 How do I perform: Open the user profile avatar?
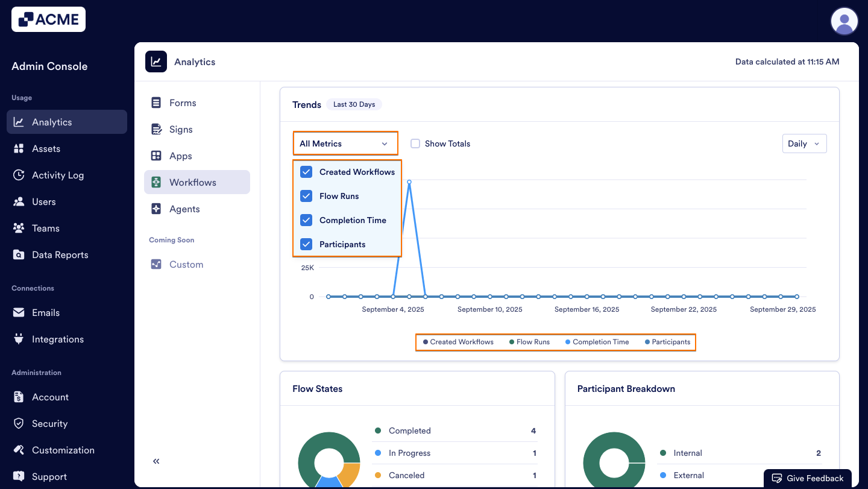[x=844, y=21]
